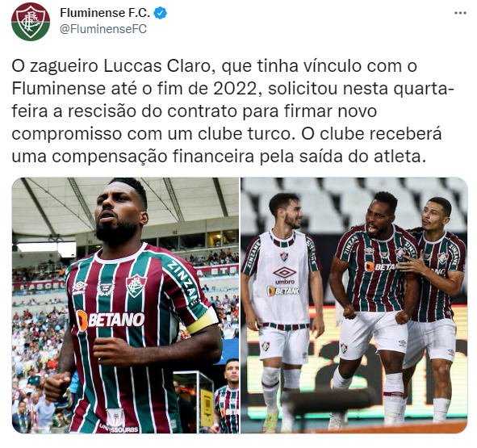Enlarge the photo of three players celebrating

[x=354, y=305]
